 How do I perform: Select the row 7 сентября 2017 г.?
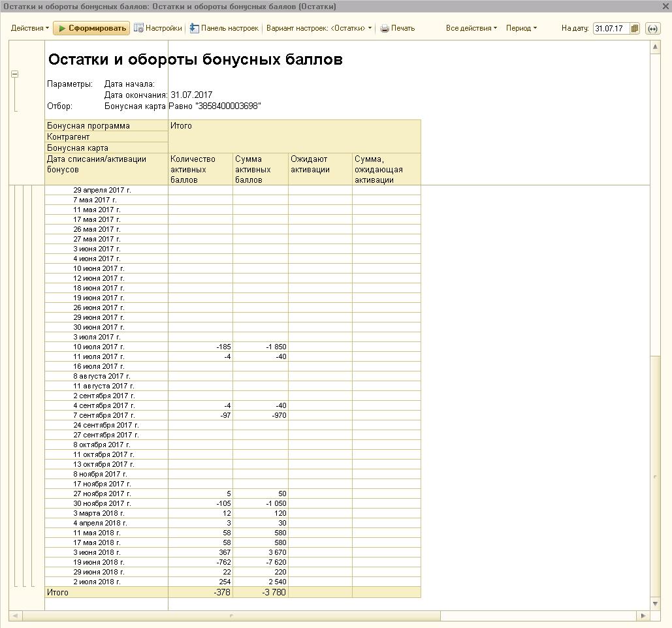pos(232,416)
